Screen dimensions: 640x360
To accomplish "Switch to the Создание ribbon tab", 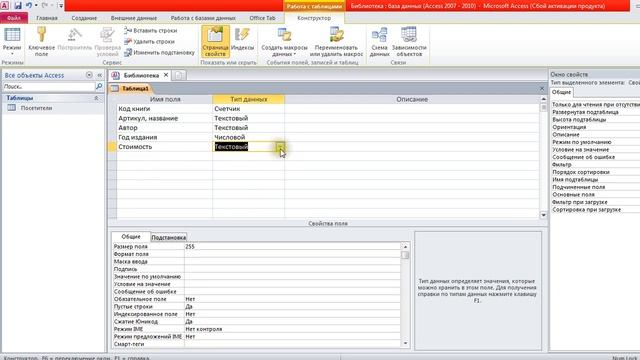I will [x=84, y=18].
